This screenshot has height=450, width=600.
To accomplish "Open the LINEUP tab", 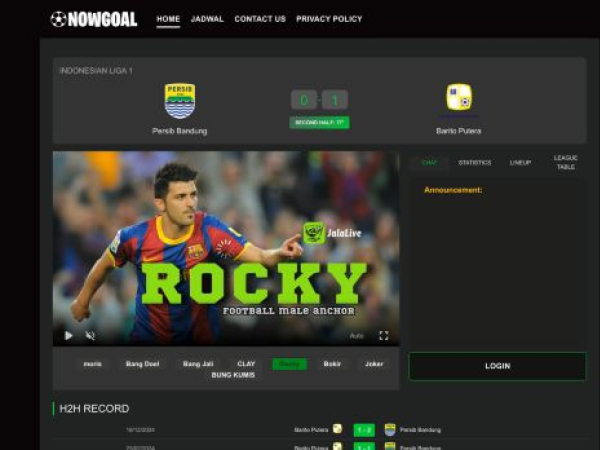I will [520, 162].
